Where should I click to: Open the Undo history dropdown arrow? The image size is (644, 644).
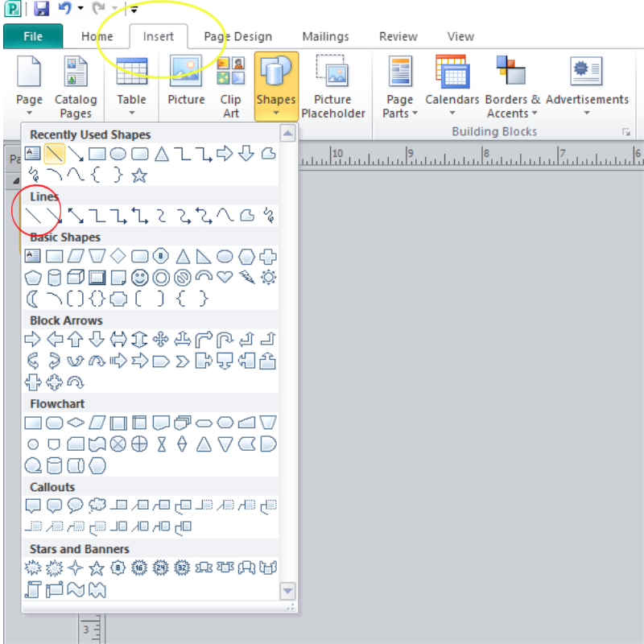click(x=80, y=8)
